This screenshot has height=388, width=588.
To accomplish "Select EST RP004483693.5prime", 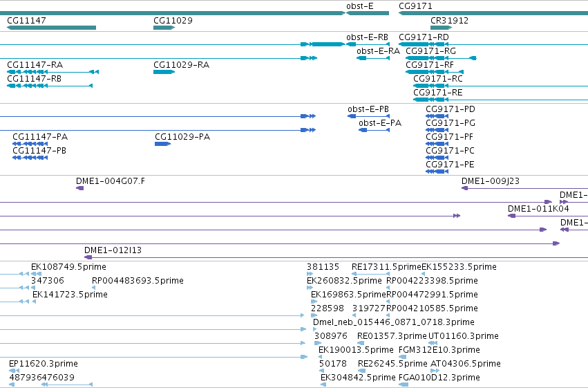I will [94, 288].
